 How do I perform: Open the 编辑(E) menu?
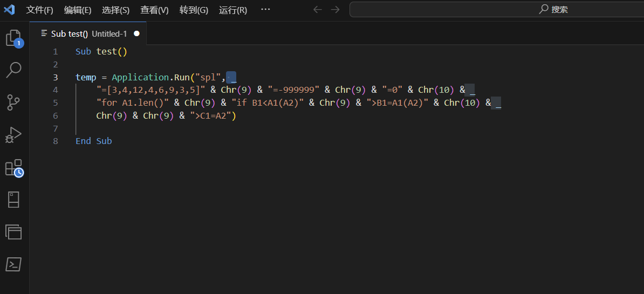pyautogui.click(x=78, y=10)
